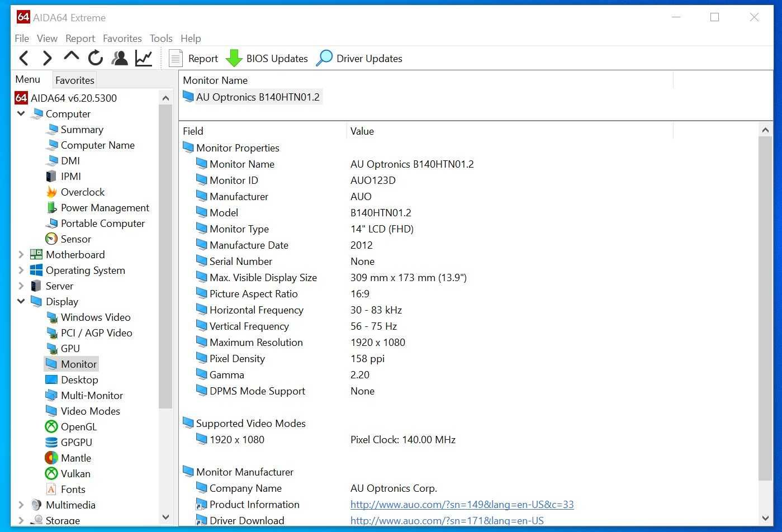
Task: Go forward with the right arrow toolbar icon
Action: 48,58
